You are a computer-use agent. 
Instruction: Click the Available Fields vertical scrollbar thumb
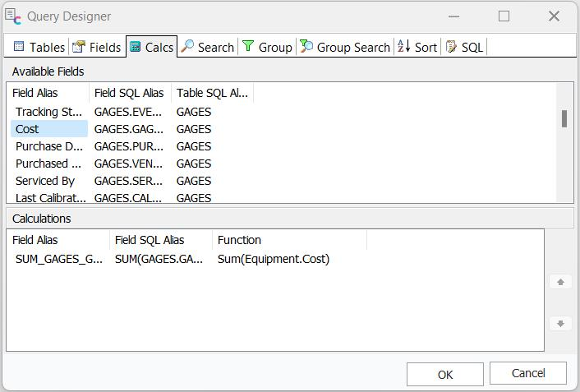click(564, 118)
